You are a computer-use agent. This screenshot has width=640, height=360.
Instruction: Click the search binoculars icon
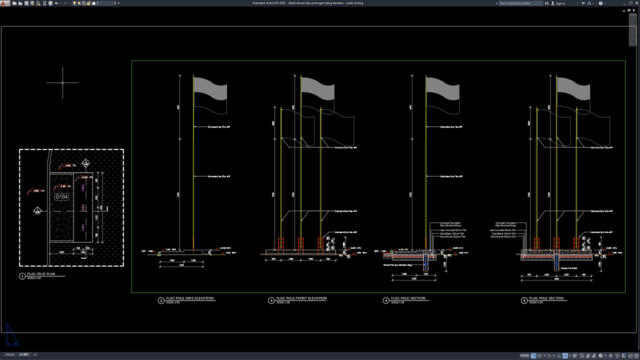tap(547, 3)
